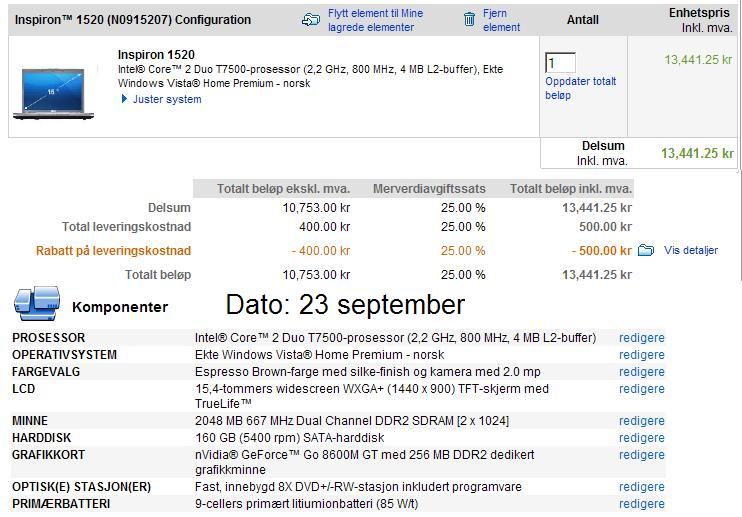742x517 pixels.
Task: Click Merverdiavgiftssats column header
Action: [x=429, y=189]
